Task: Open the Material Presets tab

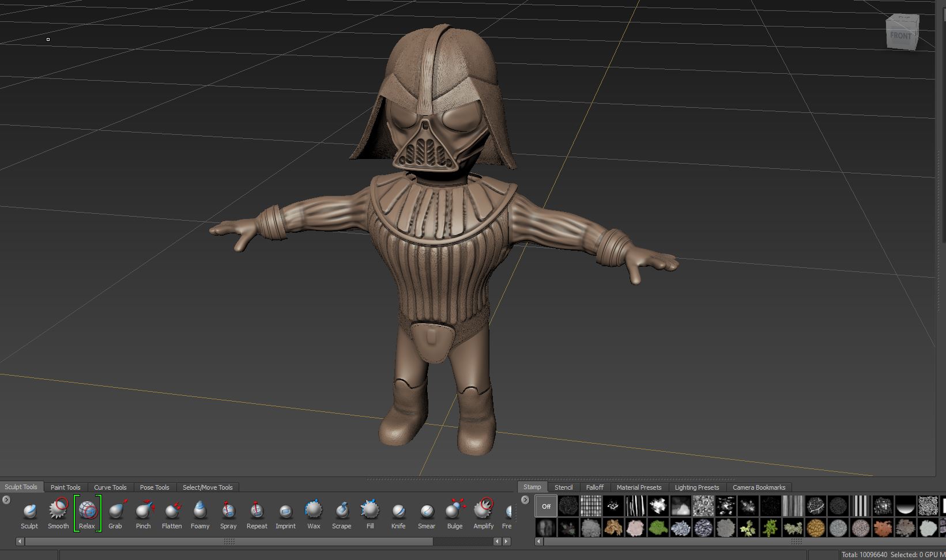Action: [x=639, y=487]
